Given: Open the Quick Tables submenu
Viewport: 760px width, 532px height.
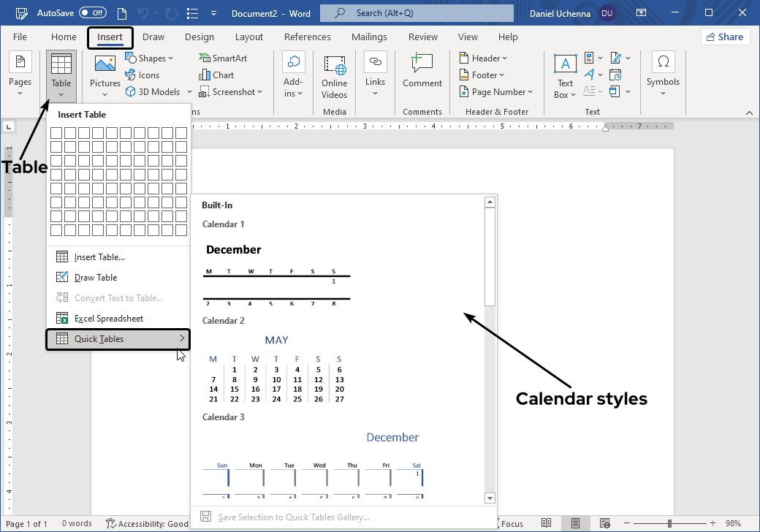Looking at the screenshot, I should tap(118, 338).
